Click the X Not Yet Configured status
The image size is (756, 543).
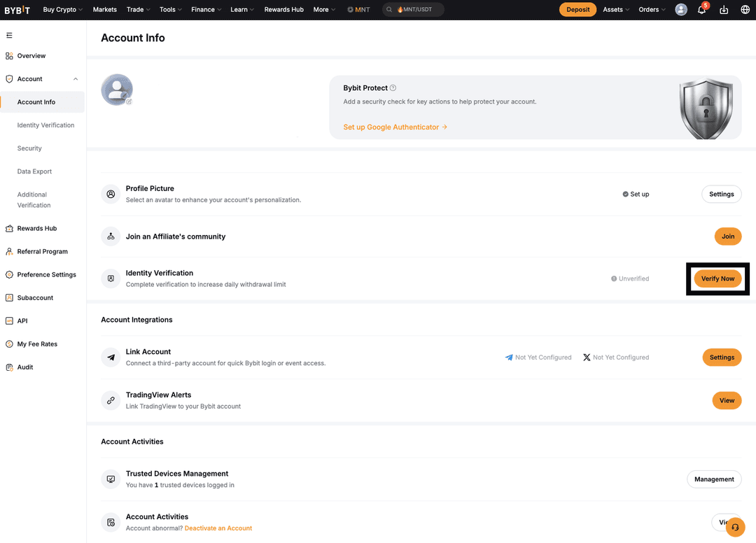616,358
